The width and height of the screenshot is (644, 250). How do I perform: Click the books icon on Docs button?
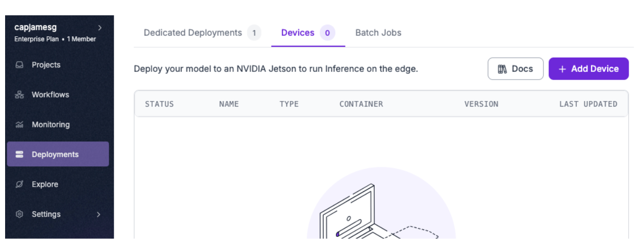[502, 69]
